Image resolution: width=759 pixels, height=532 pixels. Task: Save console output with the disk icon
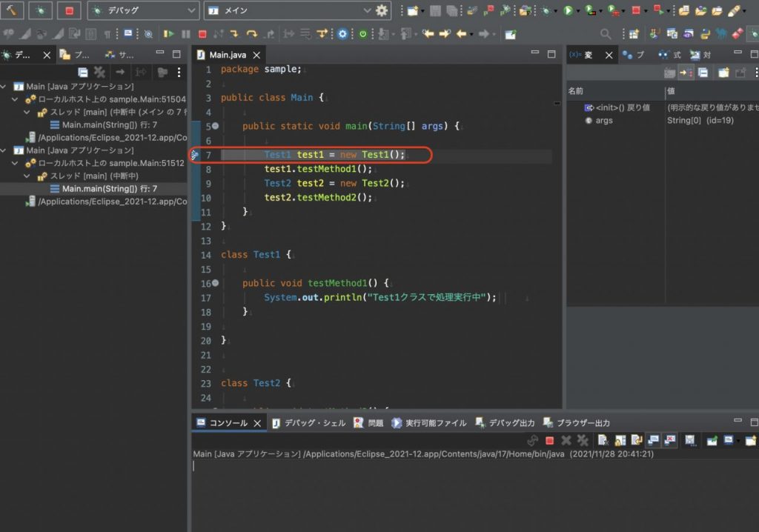(690, 439)
